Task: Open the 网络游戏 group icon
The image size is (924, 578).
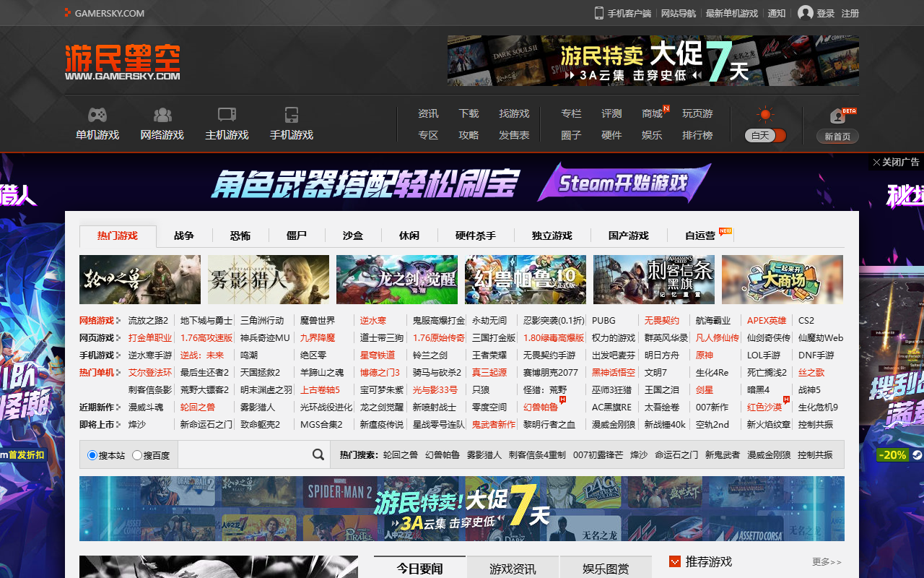Action: (x=162, y=115)
